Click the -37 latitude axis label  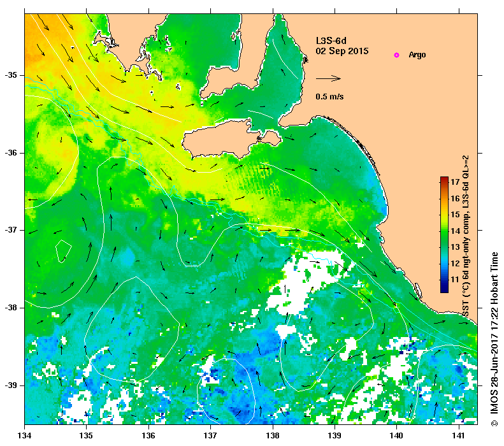point(11,230)
